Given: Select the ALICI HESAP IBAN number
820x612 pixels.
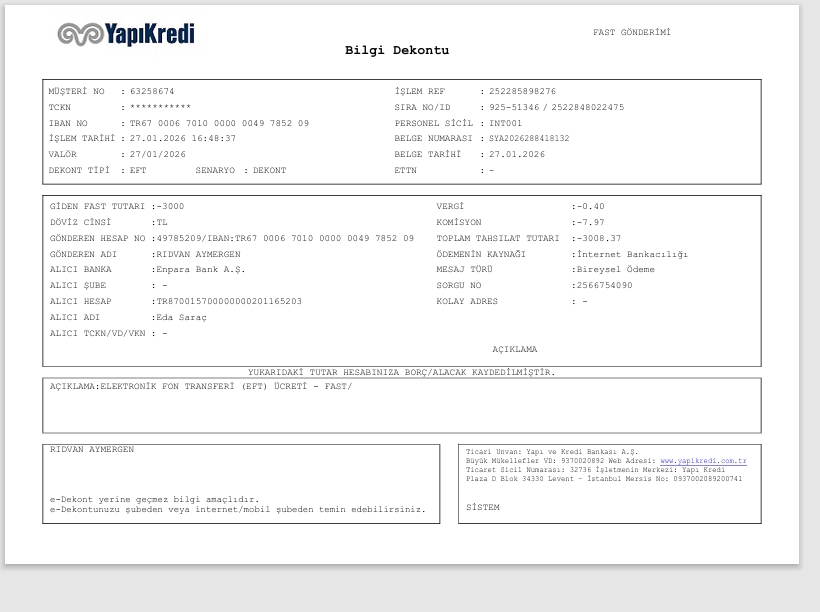Looking at the screenshot, I should (229, 301).
